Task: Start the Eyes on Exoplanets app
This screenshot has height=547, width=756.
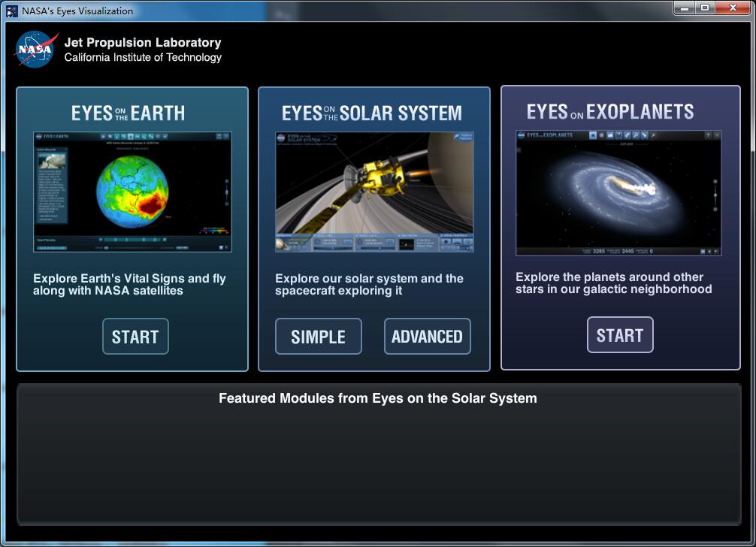Action: coord(620,335)
